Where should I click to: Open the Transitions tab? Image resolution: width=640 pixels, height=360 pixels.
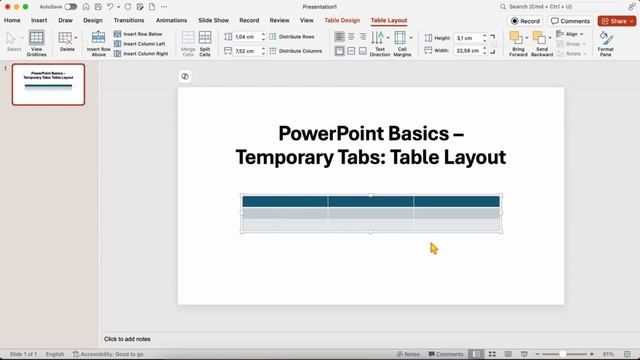coord(129,20)
